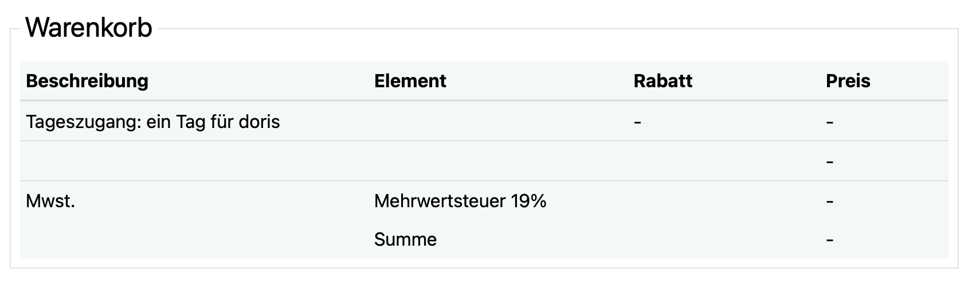Click the empty Rabatt cell beside Summe

tap(724, 239)
